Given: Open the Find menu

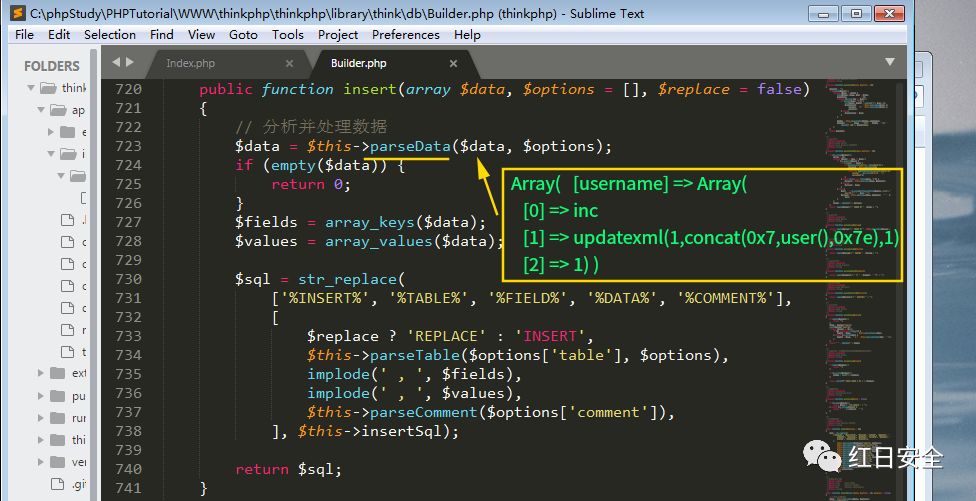Looking at the screenshot, I should point(162,35).
